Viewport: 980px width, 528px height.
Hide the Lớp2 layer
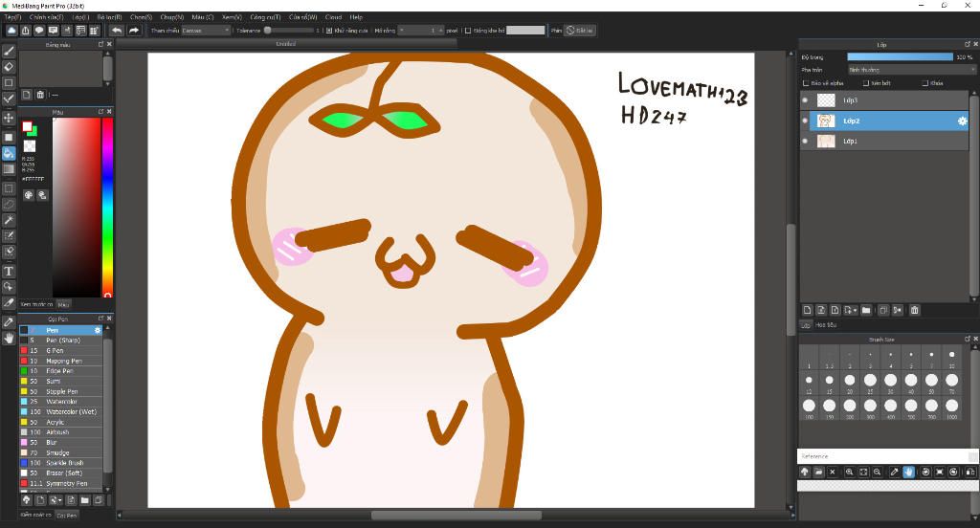click(x=805, y=121)
